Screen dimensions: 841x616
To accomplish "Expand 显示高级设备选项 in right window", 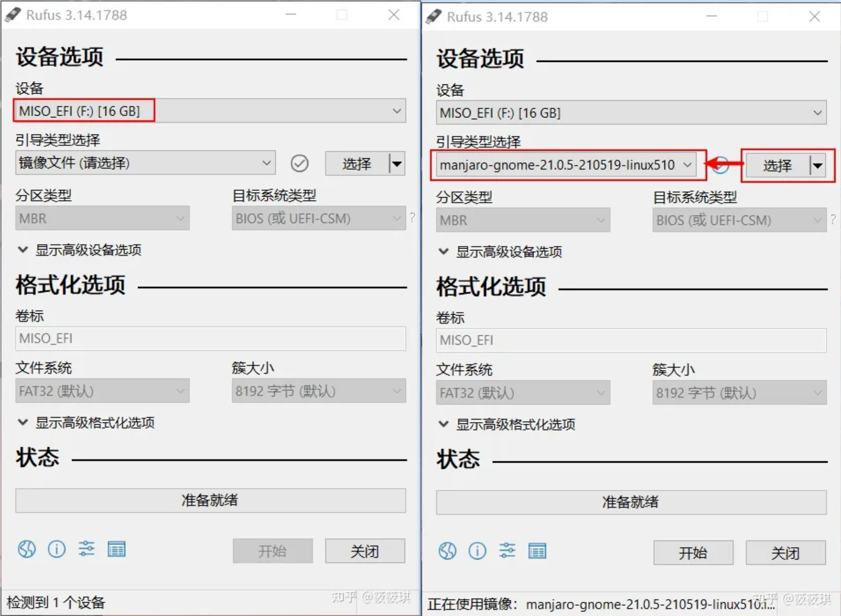I will [501, 252].
